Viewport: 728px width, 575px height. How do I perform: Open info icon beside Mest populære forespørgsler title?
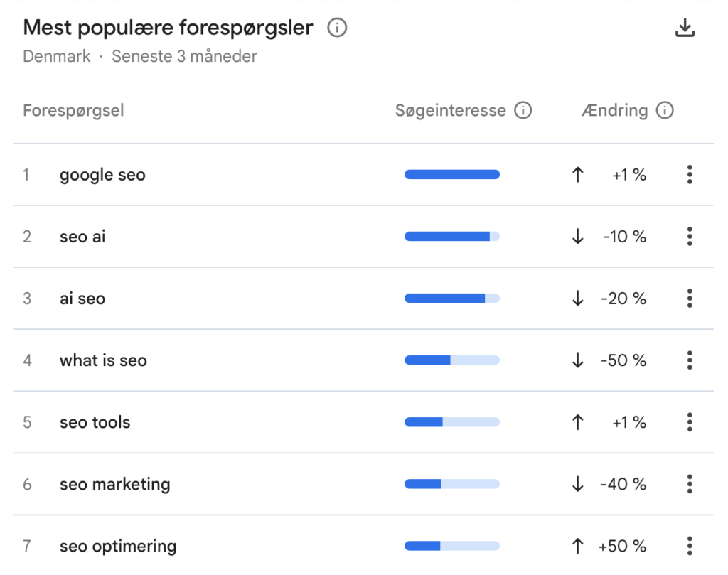tap(337, 28)
